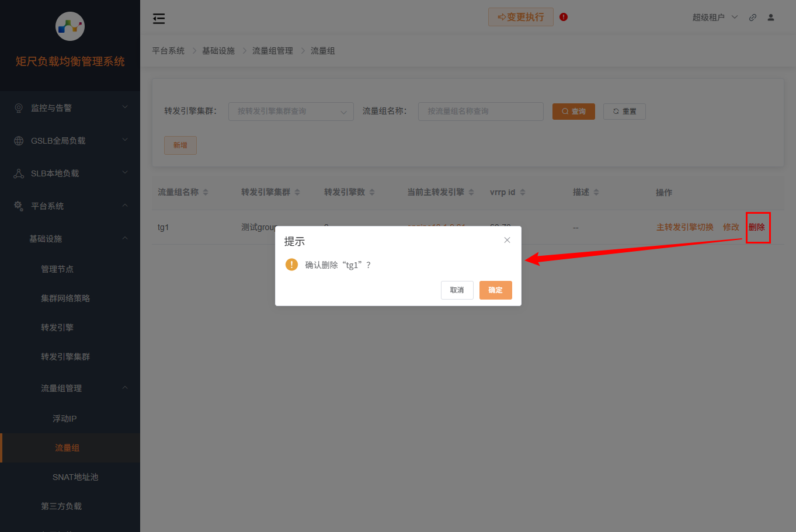This screenshot has height=532, width=796.
Task: Sort by 转发引擎集群 column sort icon
Action: click(297, 192)
